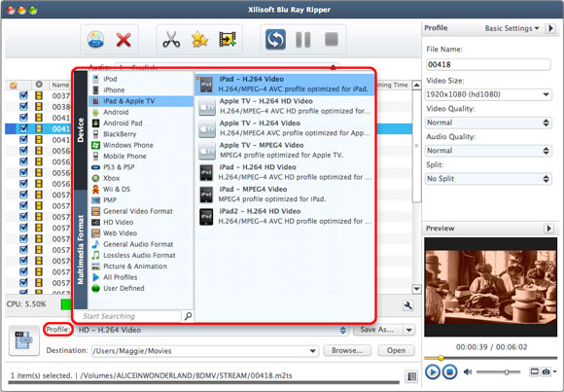
Task: Choose Apple TV - MPEG4 Video profile
Action: click(285, 150)
